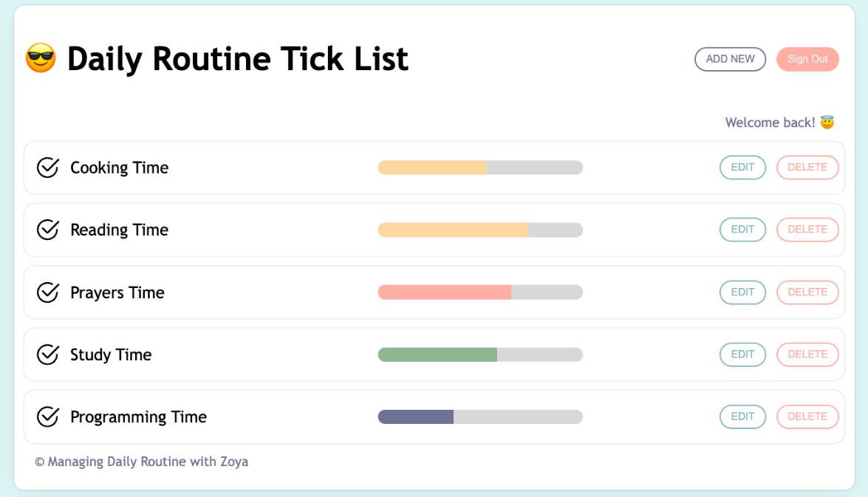Toggle the Programming Time completion checkmark
Image resolution: width=868 pixels, height=497 pixels.
pos(47,416)
